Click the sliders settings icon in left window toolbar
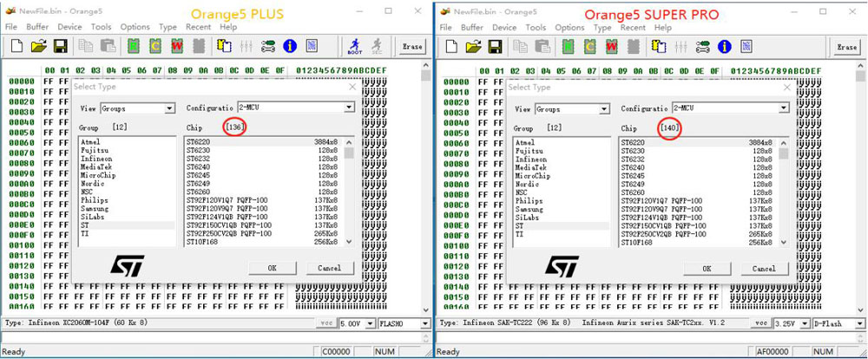 coord(247,46)
